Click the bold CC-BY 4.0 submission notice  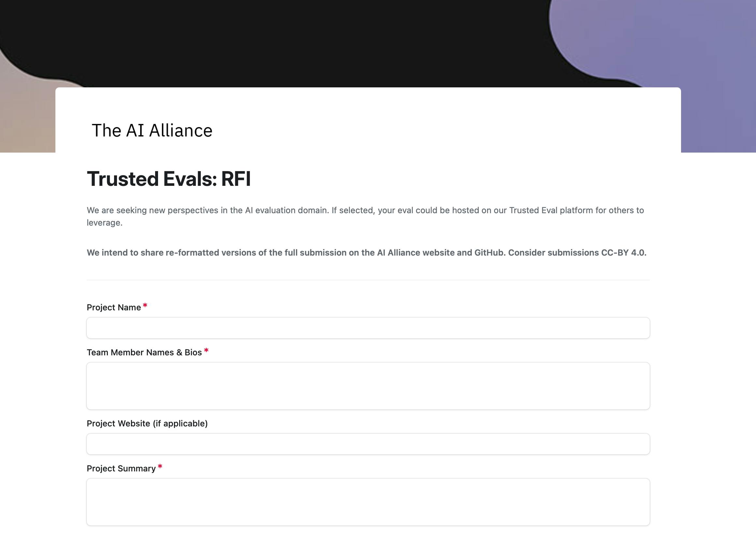pyautogui.click(x=366, y=253)
